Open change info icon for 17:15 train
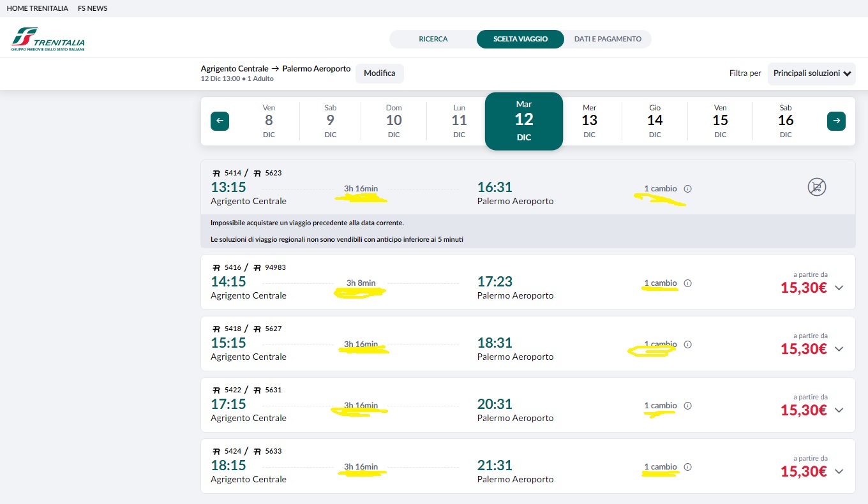This screenshot has height=504, width=868. tap(687, 406)
